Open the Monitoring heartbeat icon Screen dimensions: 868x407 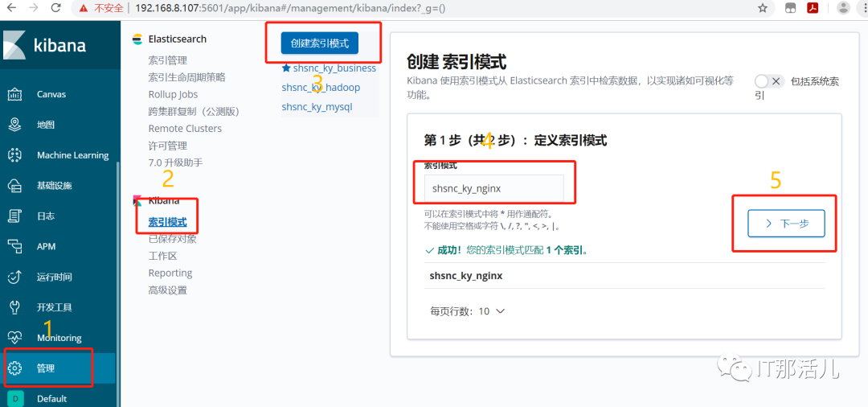tap(14, 338)
